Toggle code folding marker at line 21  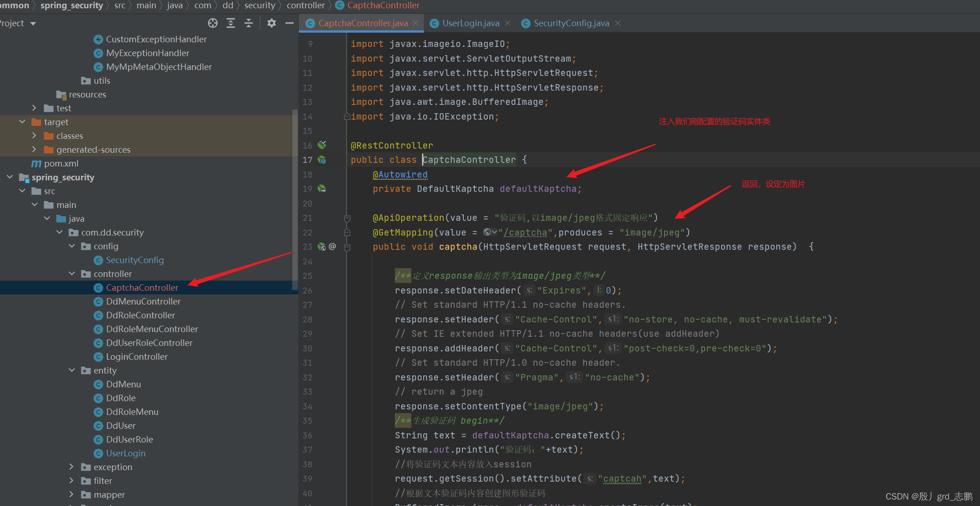(347, 218)
